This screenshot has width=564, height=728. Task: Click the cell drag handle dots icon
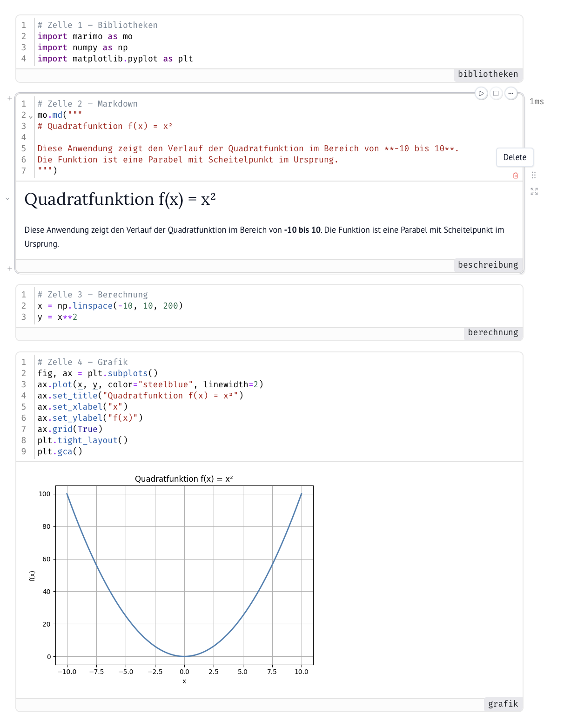click(534, 175)
